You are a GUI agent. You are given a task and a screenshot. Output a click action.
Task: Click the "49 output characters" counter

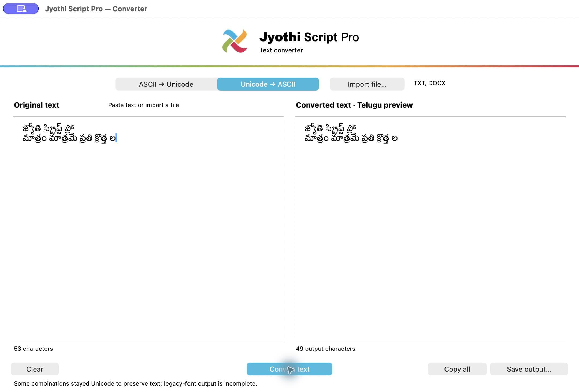[x=325, y=349]
